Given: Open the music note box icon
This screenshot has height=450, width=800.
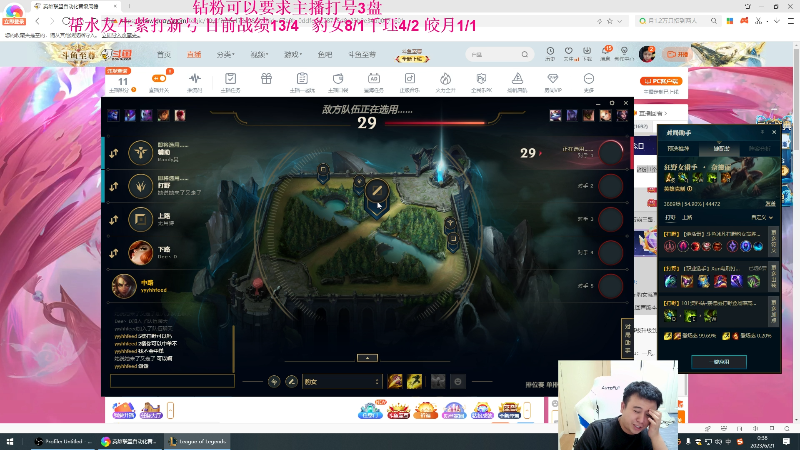Looking at the screenshot, I should (410, 79).
